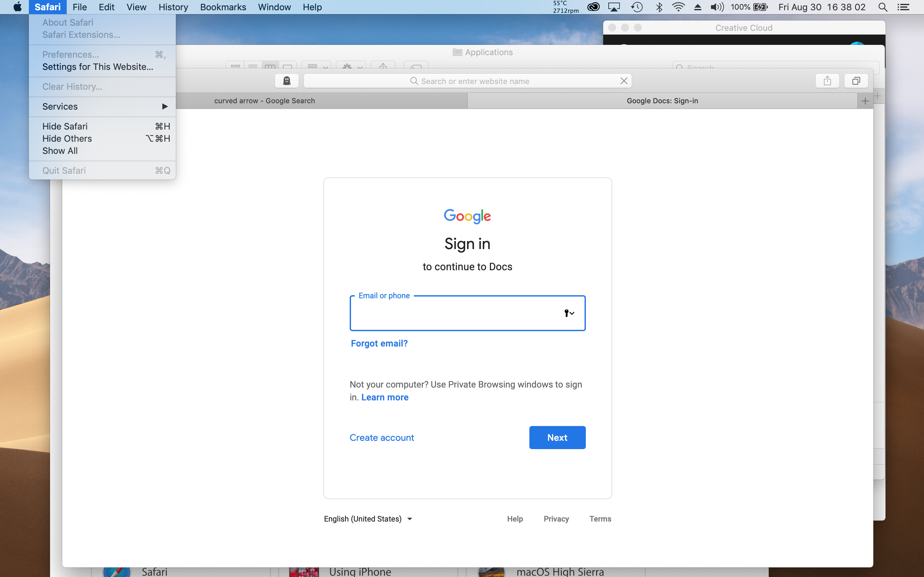Follow the Forgot email? link
Viewport: 924px width, 577px height.
(x=379, y=343)
